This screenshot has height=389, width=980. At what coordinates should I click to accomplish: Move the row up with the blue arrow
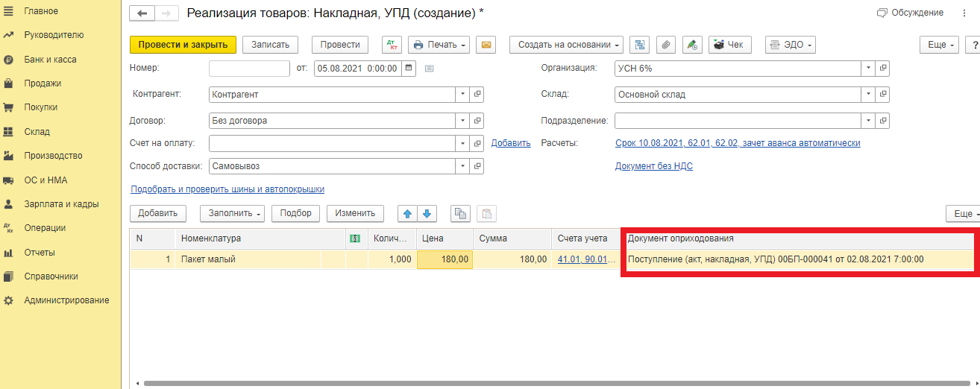(x=407, y=214)
